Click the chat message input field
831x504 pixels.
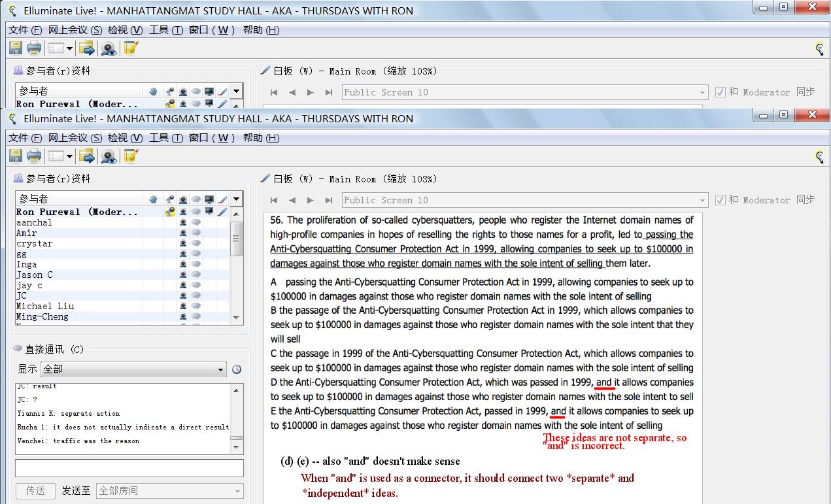[x=129, y=468]
